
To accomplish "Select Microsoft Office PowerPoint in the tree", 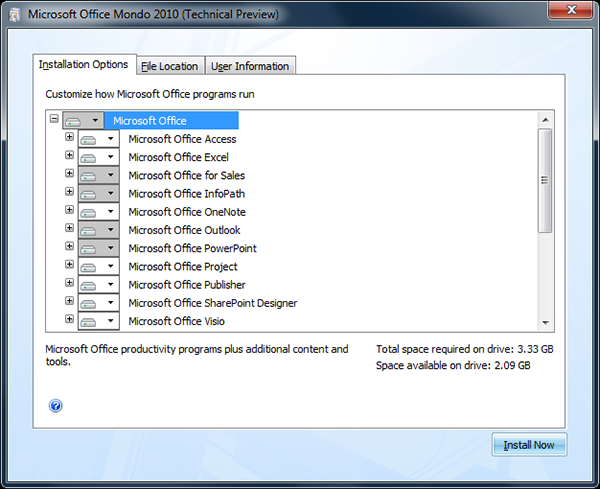I will coord(192,248).
